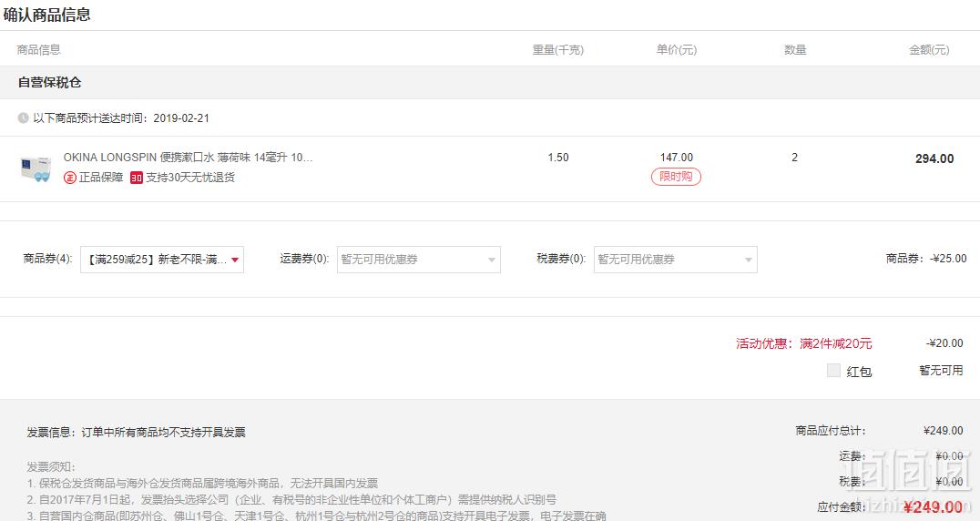The height and width of the screenshot is (521, 980).
Task: Click the estimated delivery date 2019-02-21
Action: click(181, 118)
